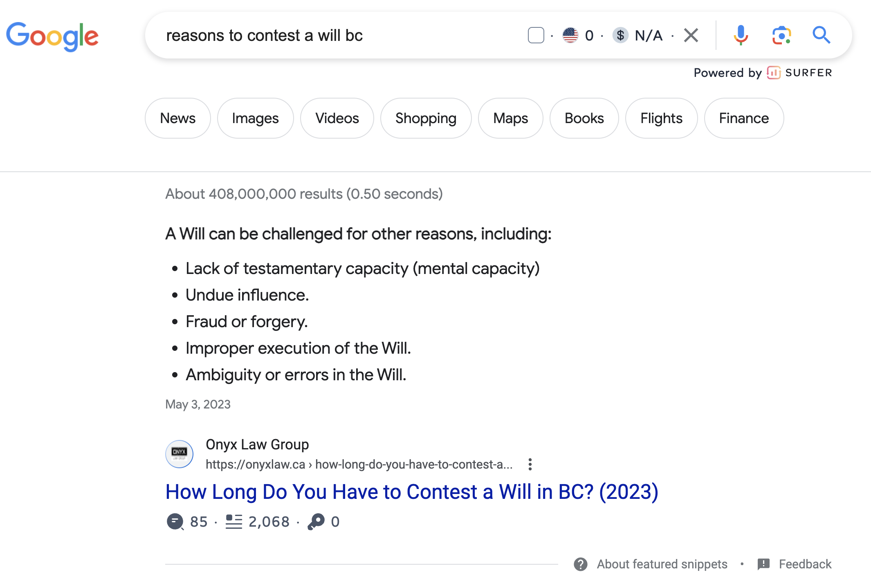The height and width of the screenshot is (588, 871).
Task: Open Google Lens camera icon
Action: point(781,35)
